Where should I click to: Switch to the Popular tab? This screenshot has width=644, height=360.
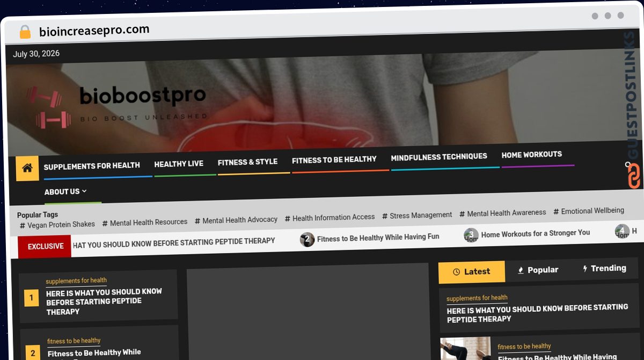(537, 270)
